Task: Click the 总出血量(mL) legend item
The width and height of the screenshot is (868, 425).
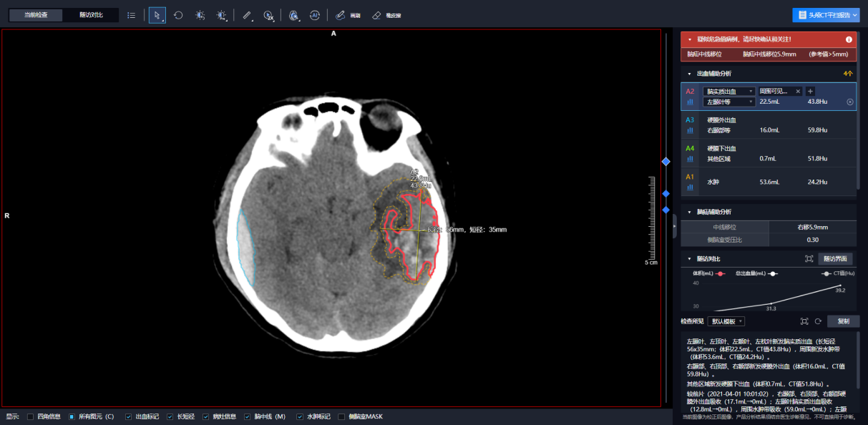Action: click(756, 273)
